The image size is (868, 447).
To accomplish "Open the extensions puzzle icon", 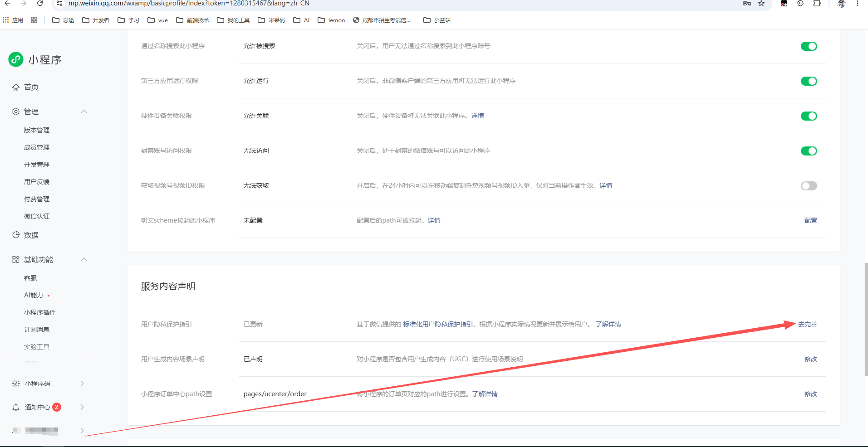I will [817, 3].
